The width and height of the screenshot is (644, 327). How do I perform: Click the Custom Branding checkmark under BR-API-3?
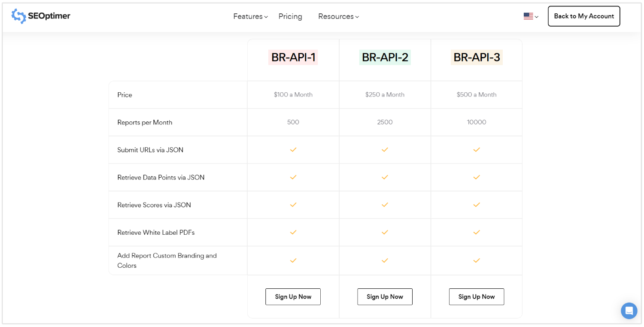pos(477,260)
